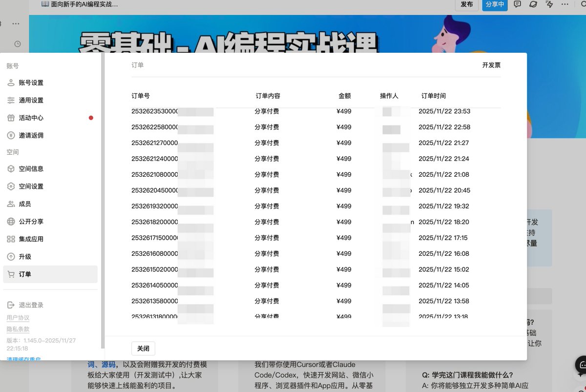
Task: Click the 关闭 close button below orders list
Action: click(143, 348)
